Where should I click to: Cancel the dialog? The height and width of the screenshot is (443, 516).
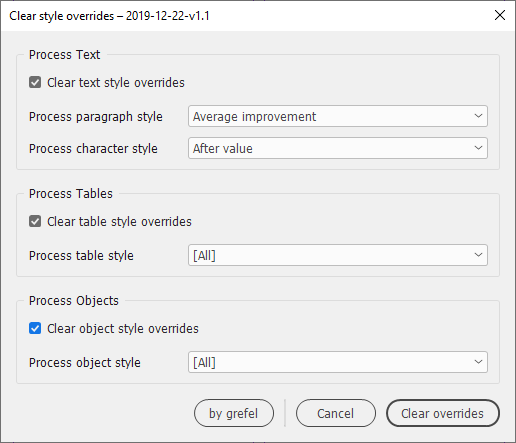pos(336,413)
